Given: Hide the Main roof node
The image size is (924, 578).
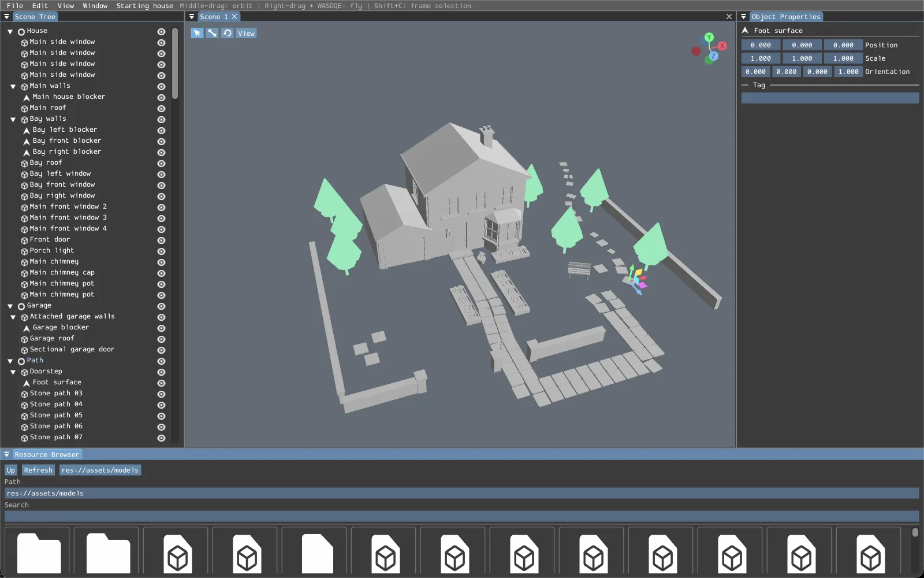Looking at the screenshot, I should pyautogui.click(x=162, y=108).
